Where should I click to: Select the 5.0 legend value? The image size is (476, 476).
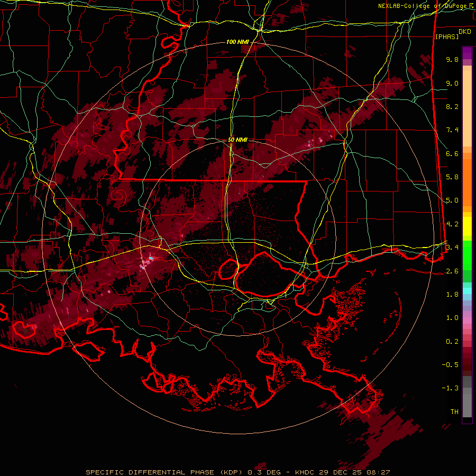452,200
